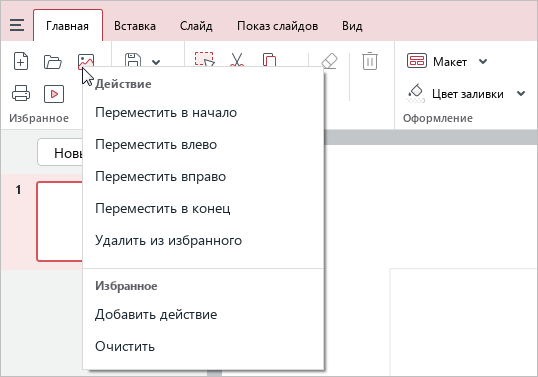Image resolution: width=538 pixels, height=377 pixels.
Task: Open the Вид tab
Action: point(352,26)
